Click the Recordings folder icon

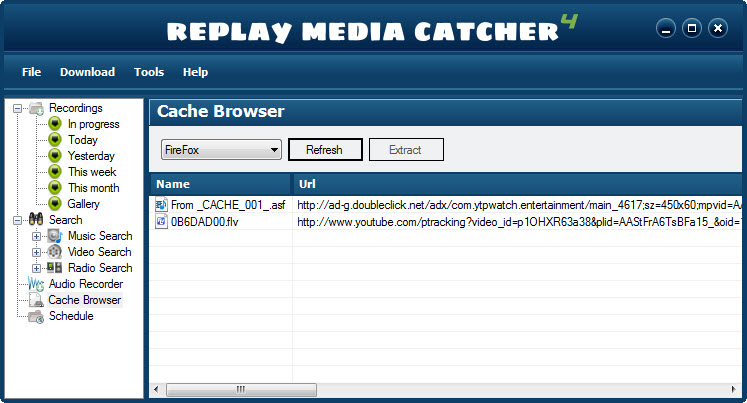(36, 108)
